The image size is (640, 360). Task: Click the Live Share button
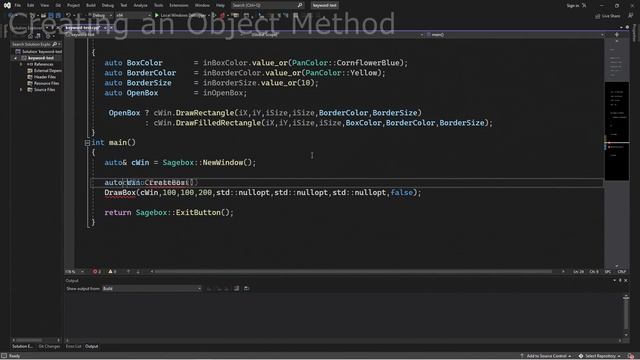click(x=608, y=16)
